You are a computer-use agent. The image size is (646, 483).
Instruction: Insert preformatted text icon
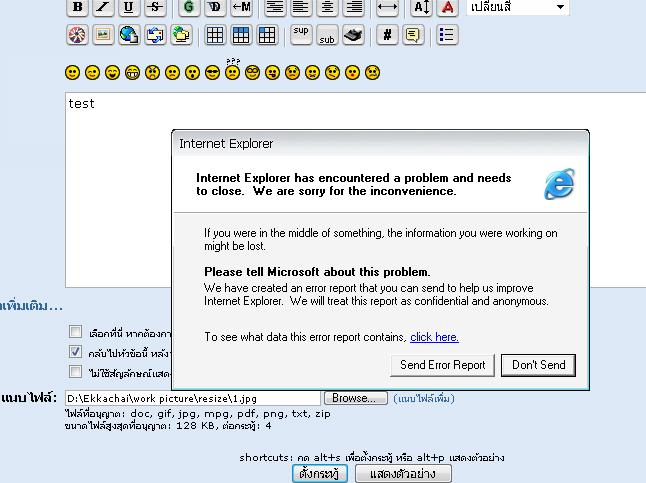[275, 7]
